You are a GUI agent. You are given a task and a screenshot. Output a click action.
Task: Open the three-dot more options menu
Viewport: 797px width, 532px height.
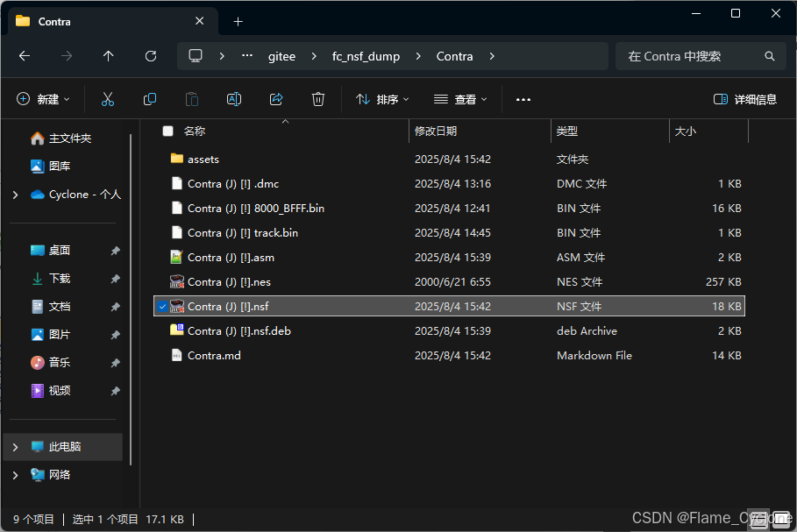click(x=523, y=100)
